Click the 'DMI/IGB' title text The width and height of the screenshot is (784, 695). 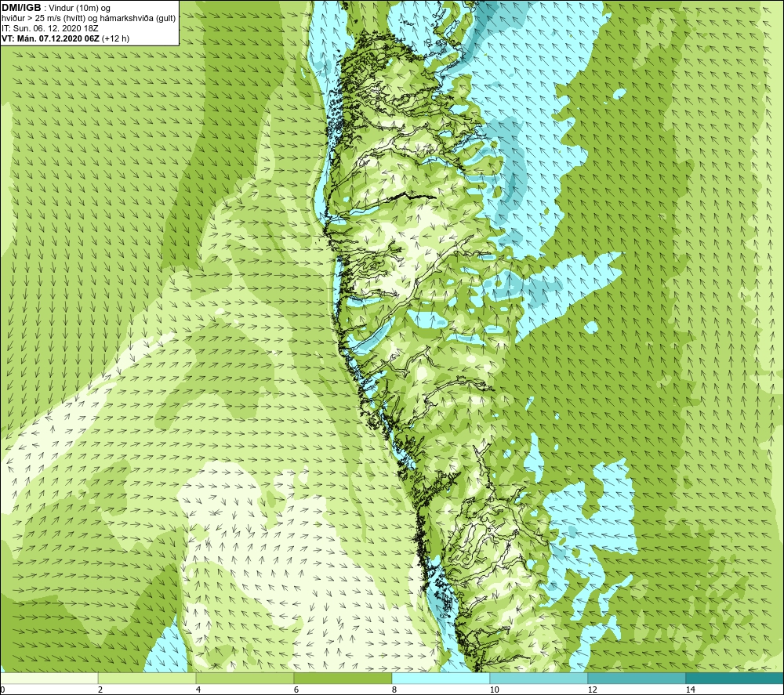click(x=21, y=8)
